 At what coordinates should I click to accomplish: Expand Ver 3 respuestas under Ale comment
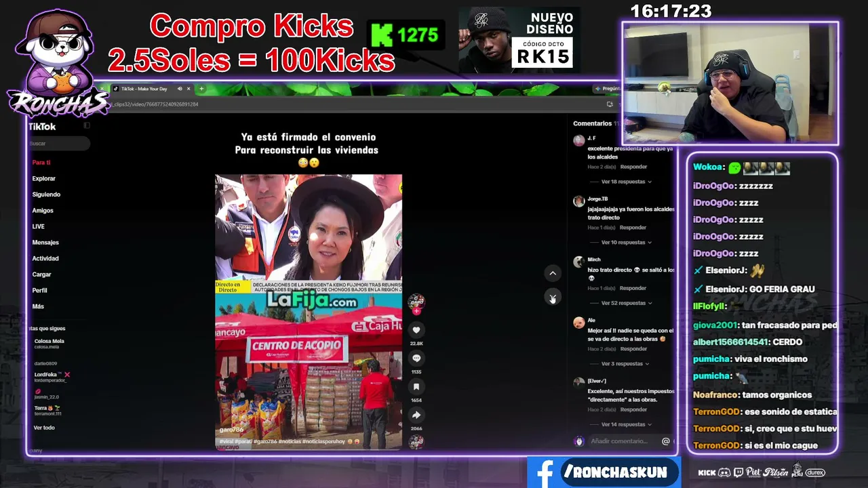(x=625, y=363)
